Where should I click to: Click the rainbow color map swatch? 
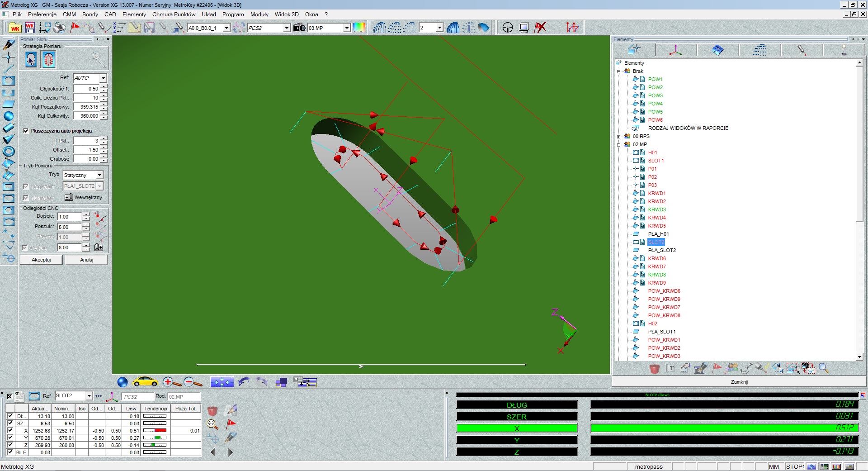point(359,28)
